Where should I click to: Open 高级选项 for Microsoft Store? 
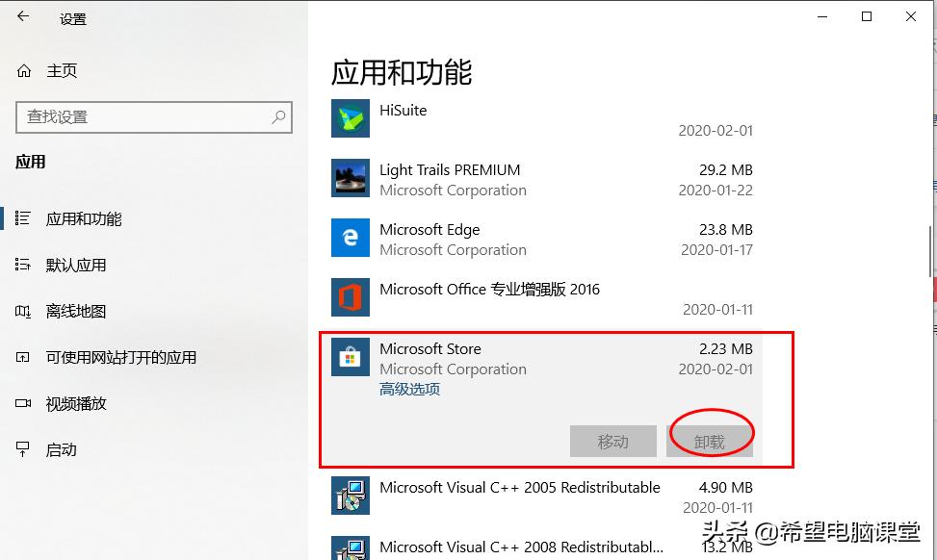pos(408,389)
